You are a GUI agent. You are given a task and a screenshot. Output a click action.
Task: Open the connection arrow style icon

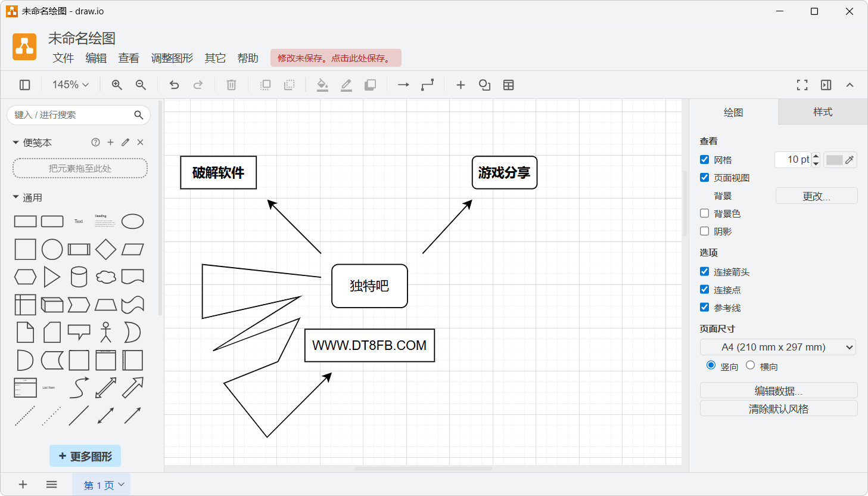(x=403, y=85)
